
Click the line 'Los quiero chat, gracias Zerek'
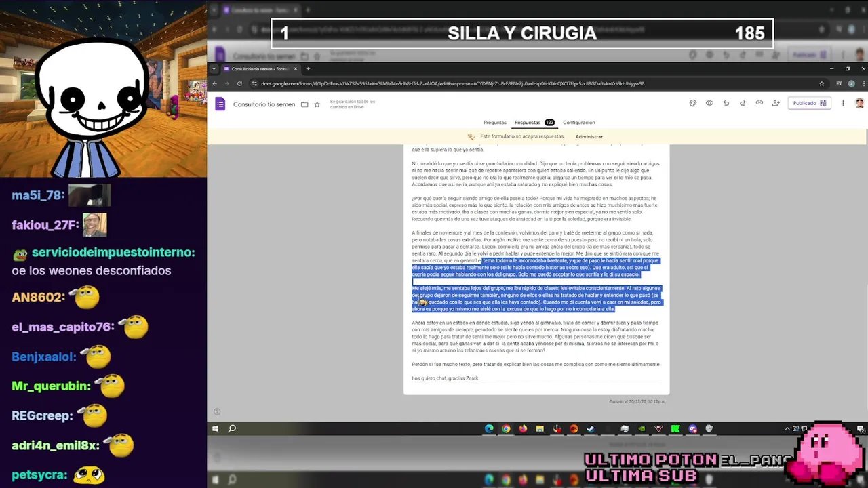coord(445,378)
